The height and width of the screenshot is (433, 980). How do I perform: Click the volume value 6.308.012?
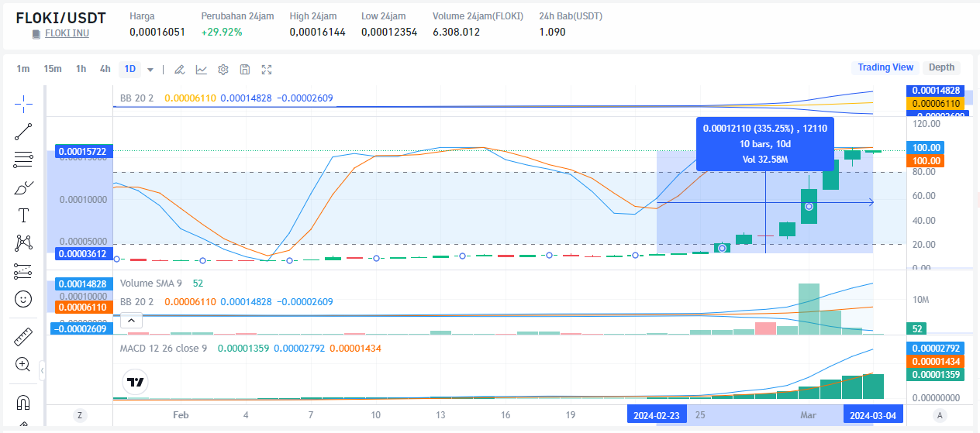point(456,32)
